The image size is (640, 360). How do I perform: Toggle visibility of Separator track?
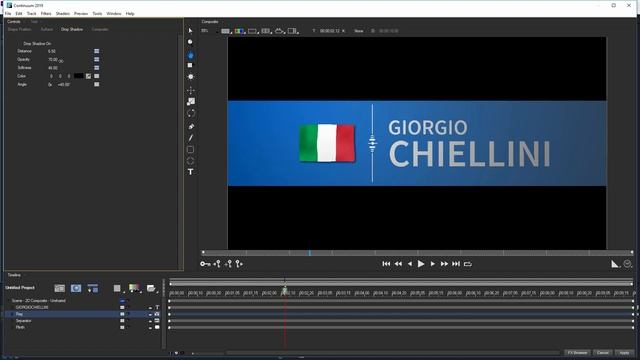coord(122,320)
